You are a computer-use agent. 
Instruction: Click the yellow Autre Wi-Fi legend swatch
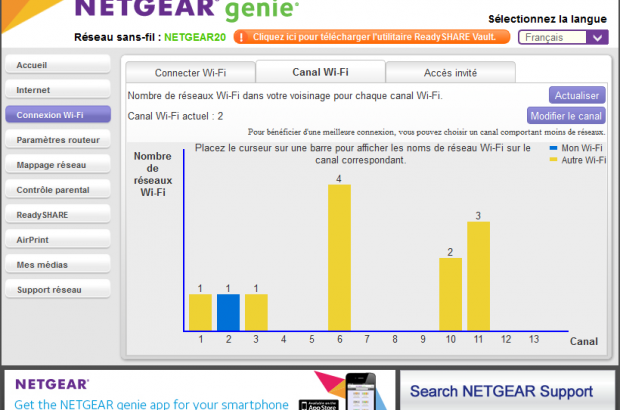click(556, 159)
